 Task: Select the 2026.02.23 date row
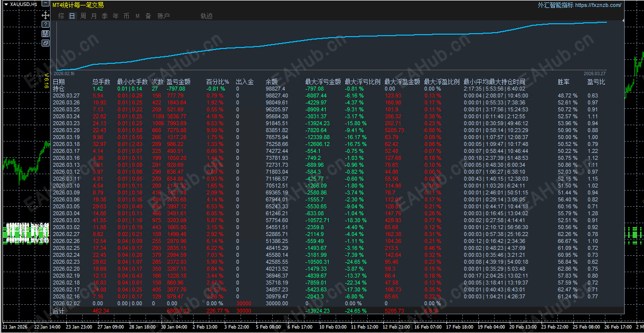point(66,262)
